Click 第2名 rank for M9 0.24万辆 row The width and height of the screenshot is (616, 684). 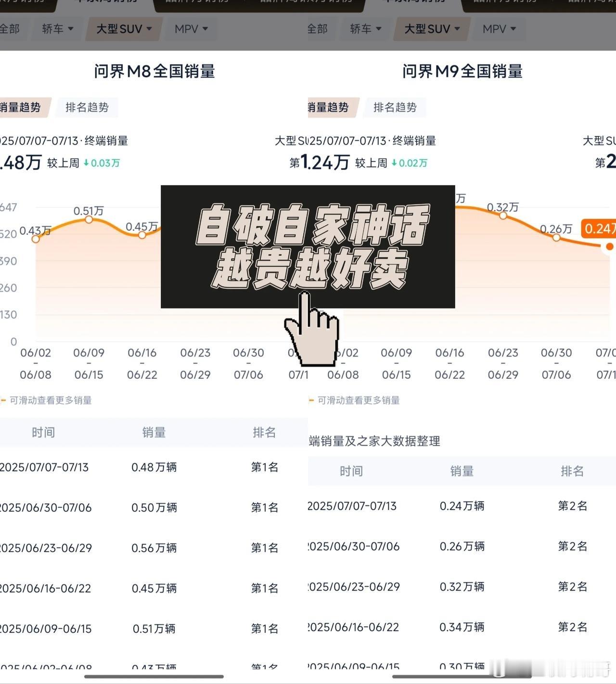[572, 506]
